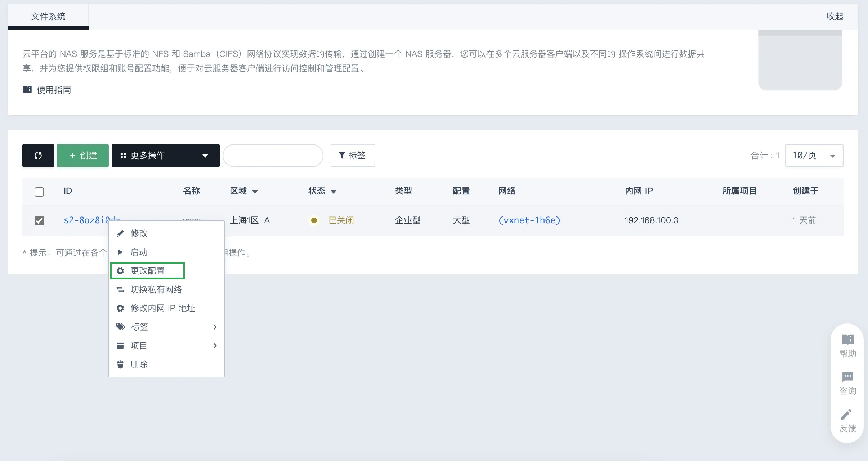Click the search input field
The image size is (868, 461).
click(273, 156)
